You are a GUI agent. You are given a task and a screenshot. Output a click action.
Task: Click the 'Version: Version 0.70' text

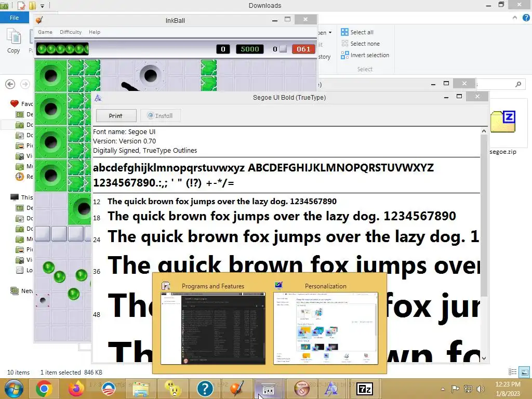125,141
